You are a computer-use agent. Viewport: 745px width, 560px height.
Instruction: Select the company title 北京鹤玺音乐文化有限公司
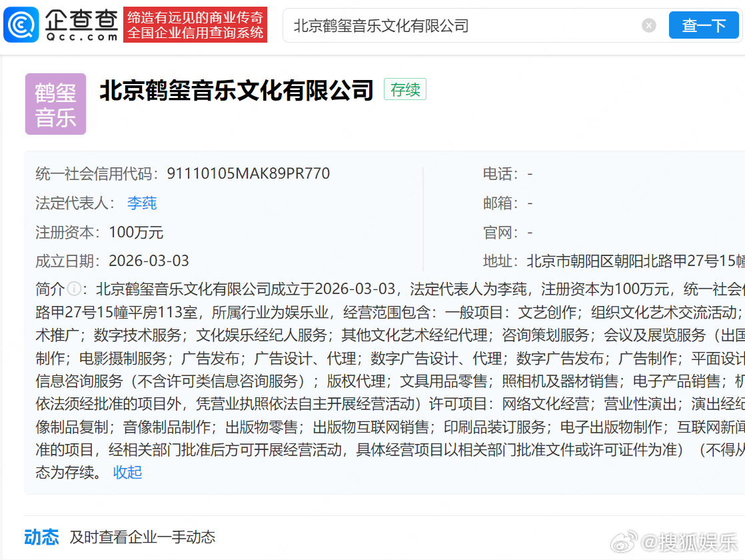point(236,90)
